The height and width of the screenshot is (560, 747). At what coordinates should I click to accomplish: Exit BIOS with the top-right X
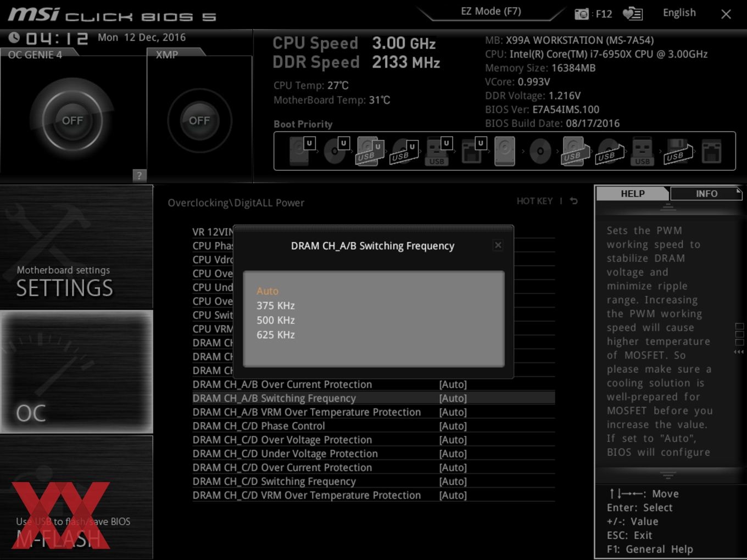pyautogui.click(x=726, y=14)
